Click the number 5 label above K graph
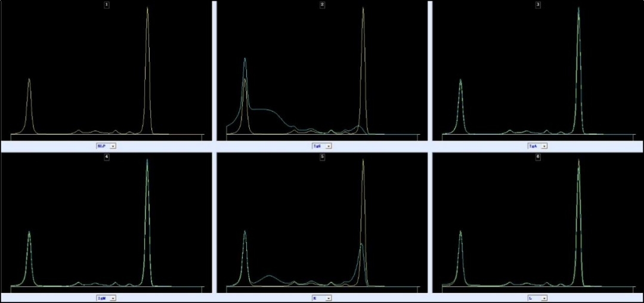This screenshot has height=303, width=644. click(322, 157)
